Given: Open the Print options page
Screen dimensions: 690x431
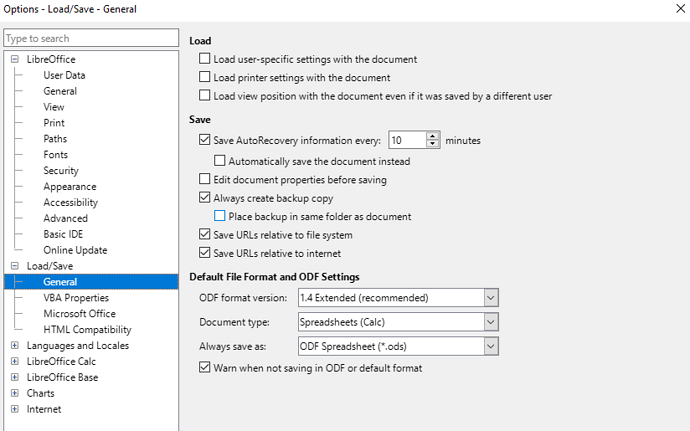Looking at the screenshot, I should pos(54,123).
